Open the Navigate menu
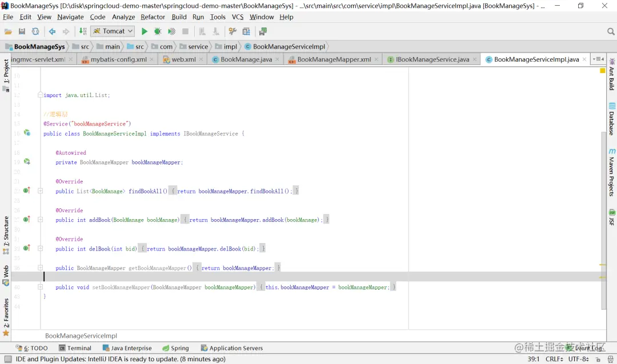617x364 pixels. click(70, 17)
